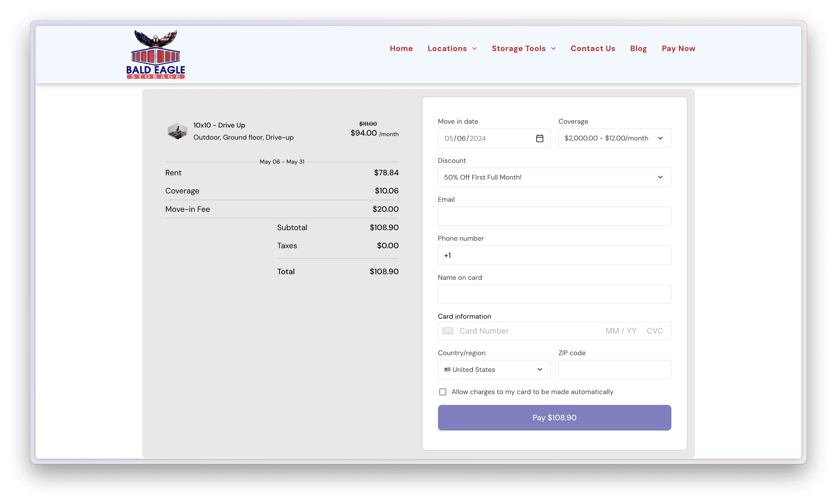The height and width of the screenshot is (504, 837).
Task: Click the Name on card field
Action: point(554,294)
